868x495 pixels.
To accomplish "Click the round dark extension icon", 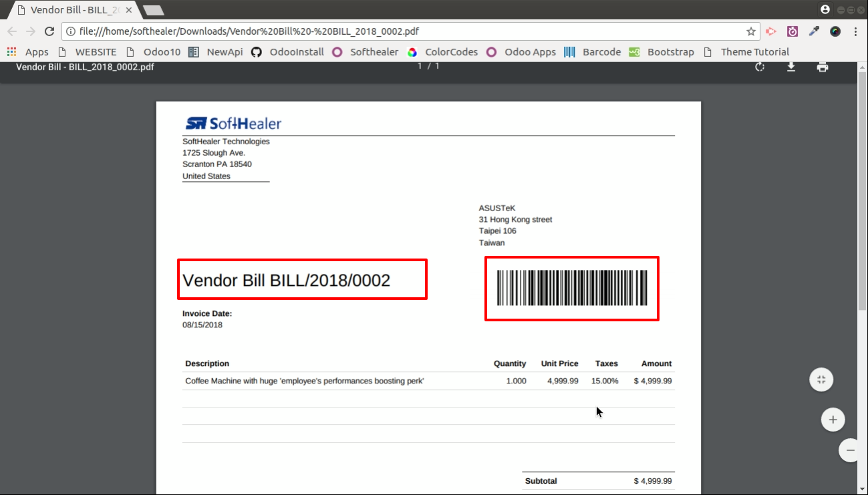I will click(835, 31).
